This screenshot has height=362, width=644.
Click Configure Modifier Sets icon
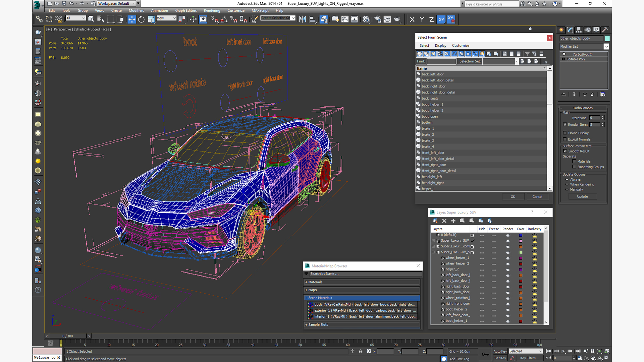point(603,95)
